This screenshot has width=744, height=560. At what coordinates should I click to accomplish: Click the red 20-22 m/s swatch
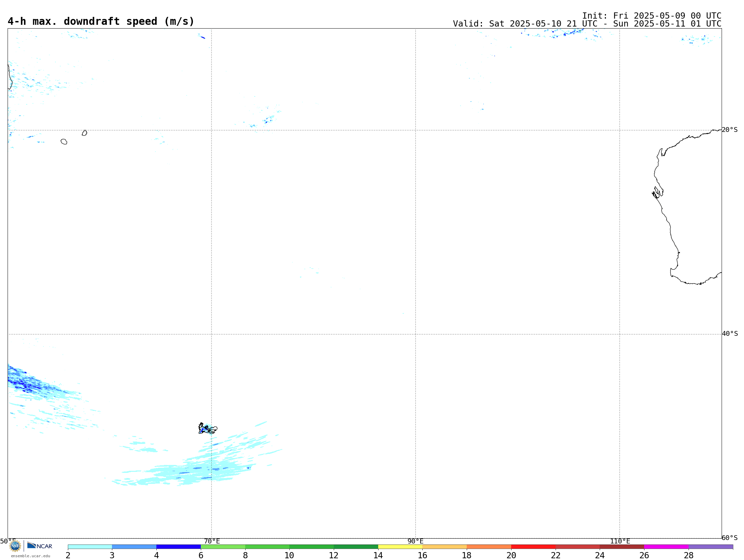pyautogui.click(x=533, y=547)
